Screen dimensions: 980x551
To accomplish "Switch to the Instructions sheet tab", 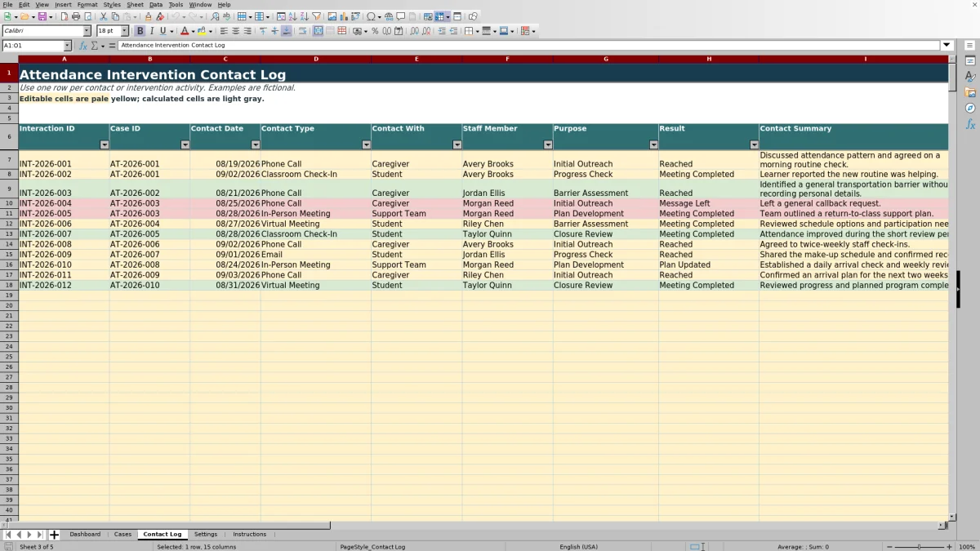I will 249,535.
